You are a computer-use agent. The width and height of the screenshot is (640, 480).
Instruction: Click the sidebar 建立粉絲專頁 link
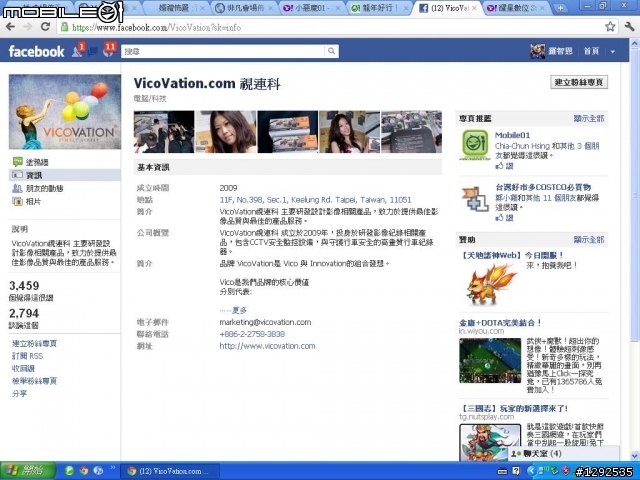click(x=34, y=343)
